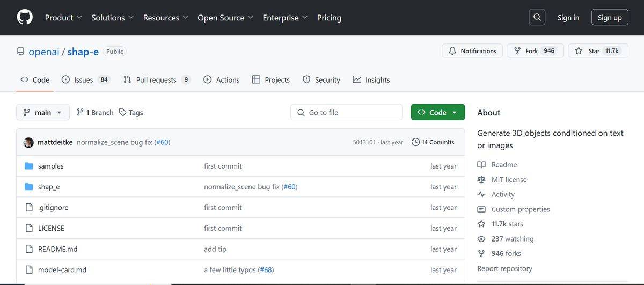This screenshot has height=285, width=644.
Task: Go to the Pricing page
Action: point(329,18)
